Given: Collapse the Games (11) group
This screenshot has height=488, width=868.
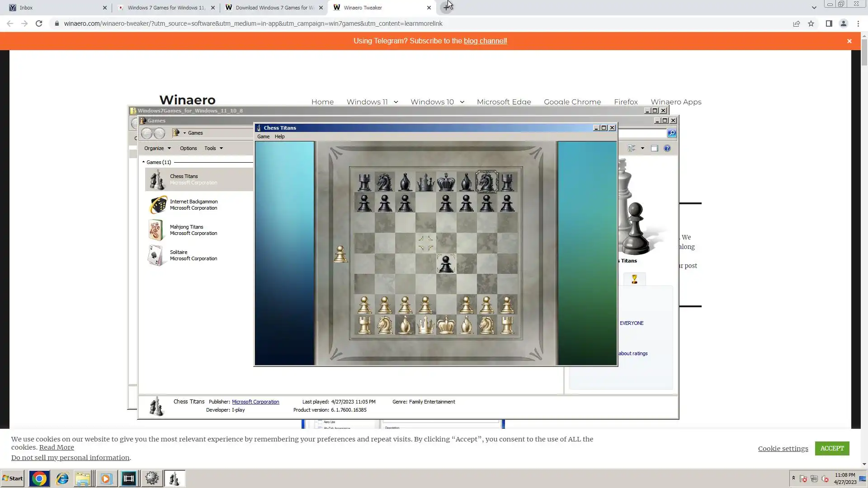Looking at the screenshot, I should point(143,162).
